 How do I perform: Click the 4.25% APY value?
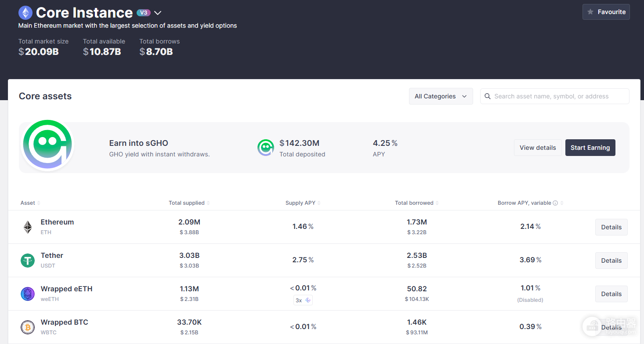[x=385, y=143]
